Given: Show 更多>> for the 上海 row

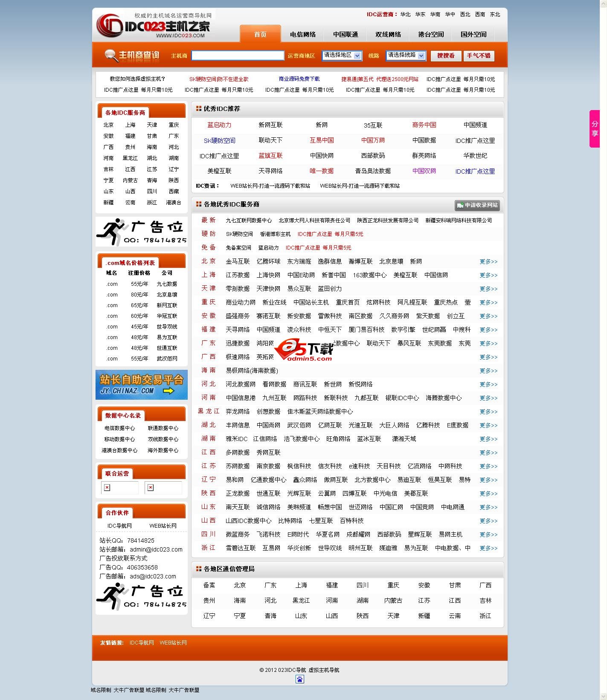Looking at the screenshot, I should (488, 275).
